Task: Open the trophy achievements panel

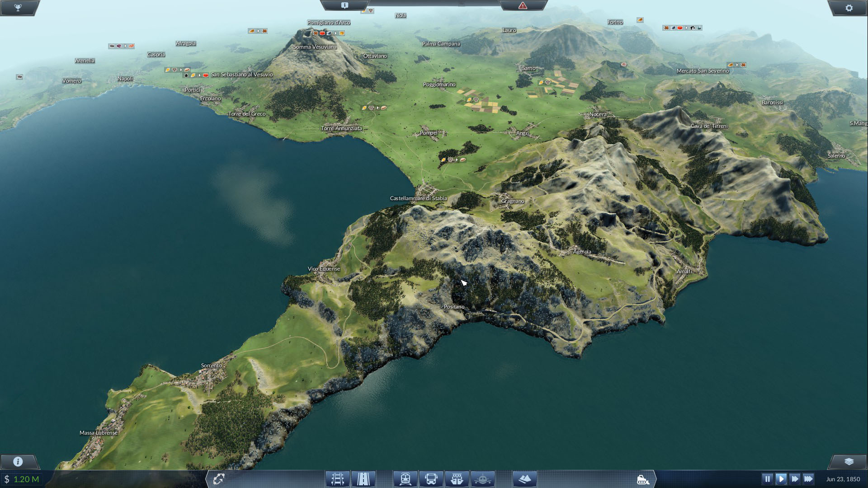Action: [18, 8]
